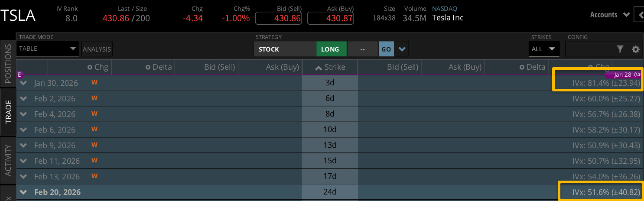Click the ANALYSIS button

point(97,49)
